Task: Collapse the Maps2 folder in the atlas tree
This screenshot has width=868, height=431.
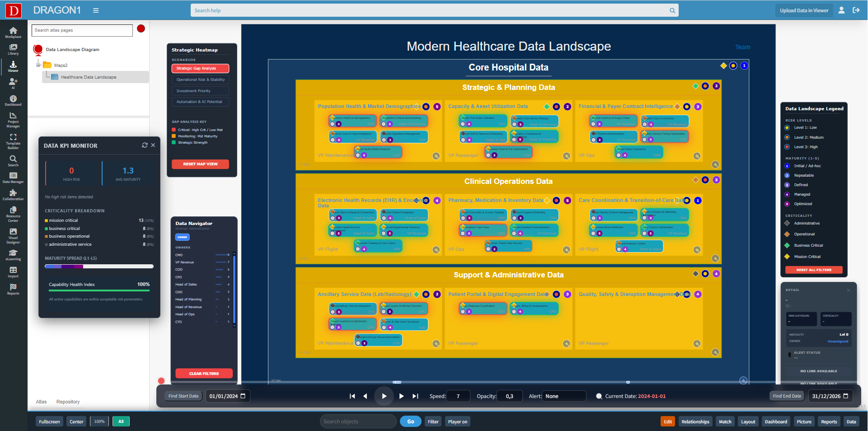Action: [39, 65]
